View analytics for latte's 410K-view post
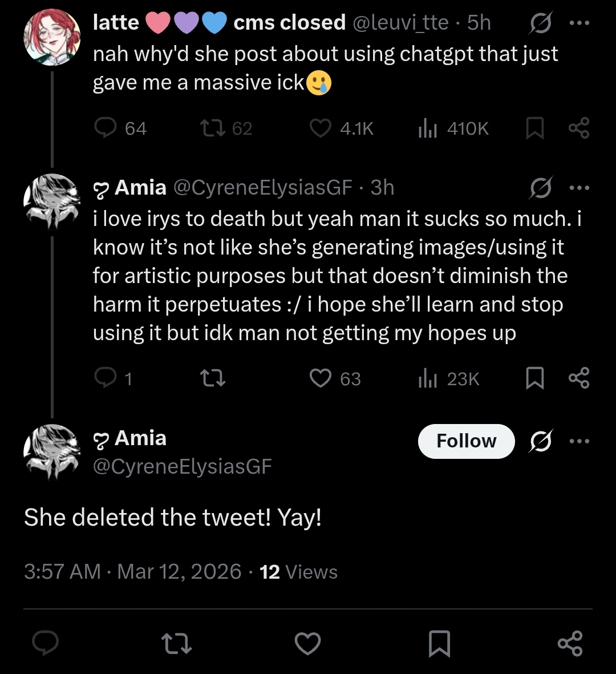 click(x=428, y=128)
